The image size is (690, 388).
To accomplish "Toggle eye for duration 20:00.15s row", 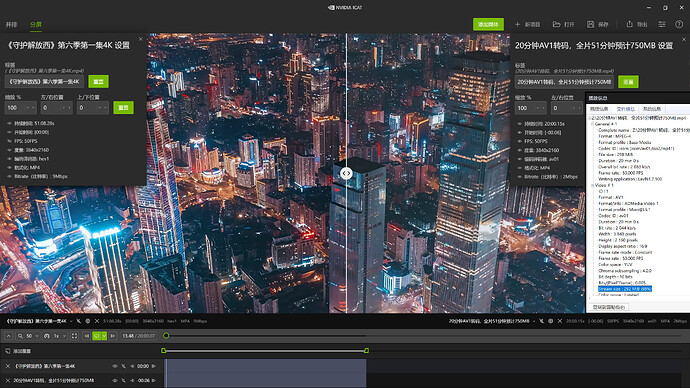I will [520, 124].
